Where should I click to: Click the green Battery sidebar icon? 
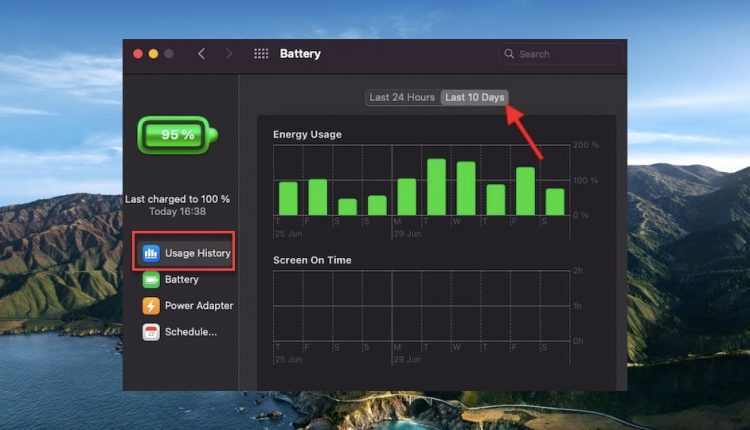pyautogui.click(x=151, y=279)
